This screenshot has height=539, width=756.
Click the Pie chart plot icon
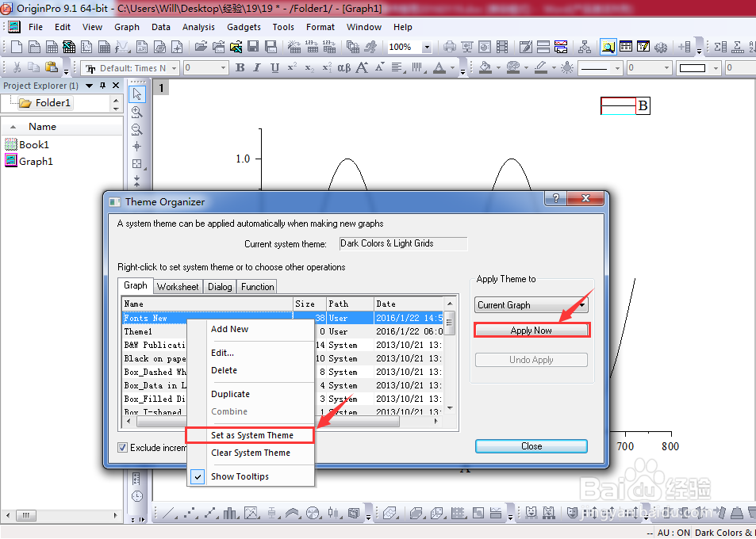click(x=313, y=514)
